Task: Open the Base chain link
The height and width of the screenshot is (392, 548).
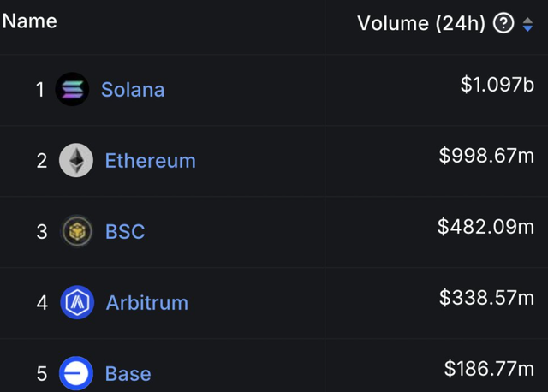Action: [x=128, y=374]
